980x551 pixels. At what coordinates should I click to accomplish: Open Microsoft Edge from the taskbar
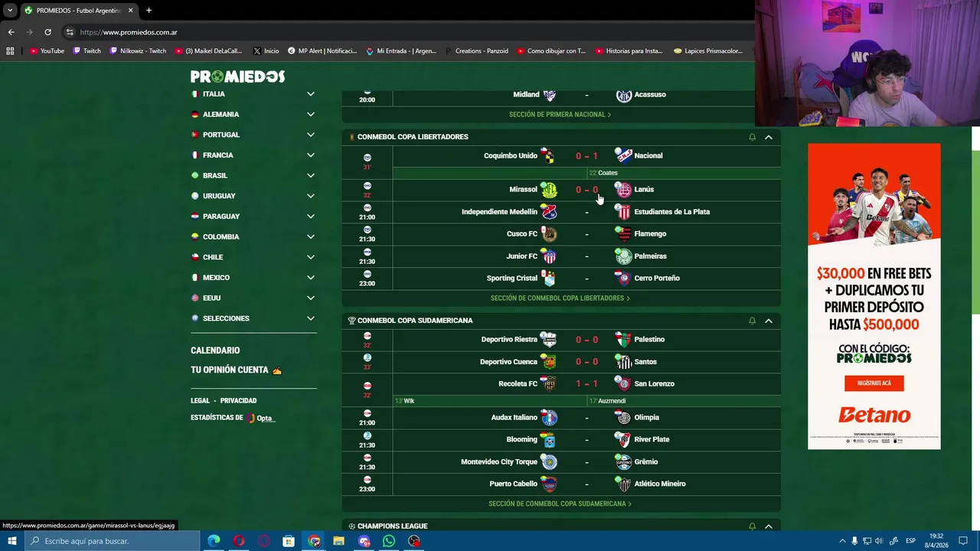pos(214,541)
